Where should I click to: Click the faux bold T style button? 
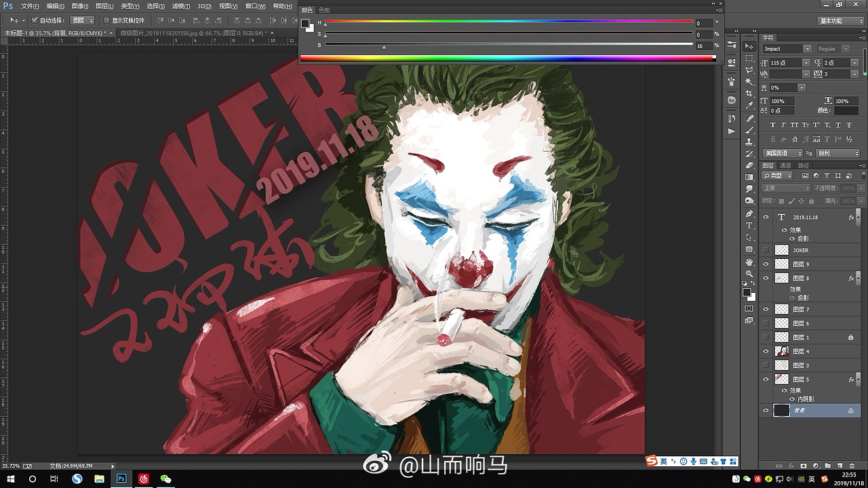point(773,125)
